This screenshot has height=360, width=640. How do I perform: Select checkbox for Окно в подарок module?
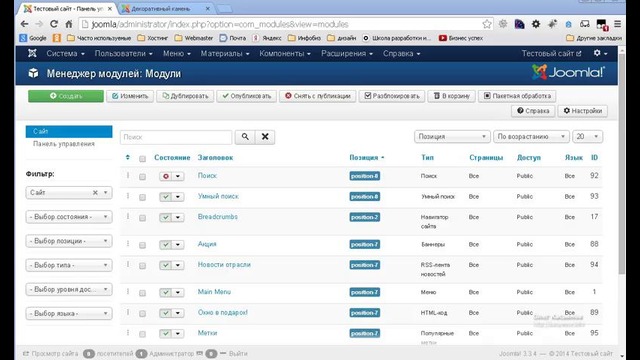[x=142, y=313]
